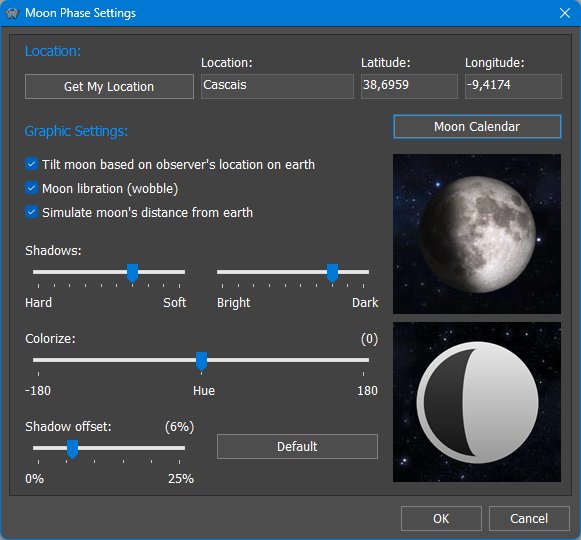Click the 25% label
Screen dimensions: 581x540
(181, 478)
